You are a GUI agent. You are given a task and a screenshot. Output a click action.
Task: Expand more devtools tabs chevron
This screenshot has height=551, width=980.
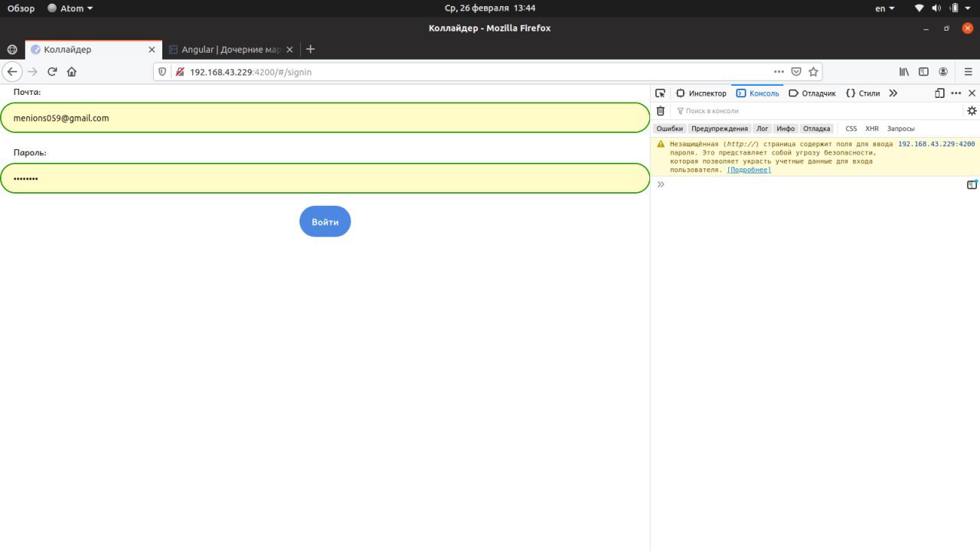[x=893, y=93]
